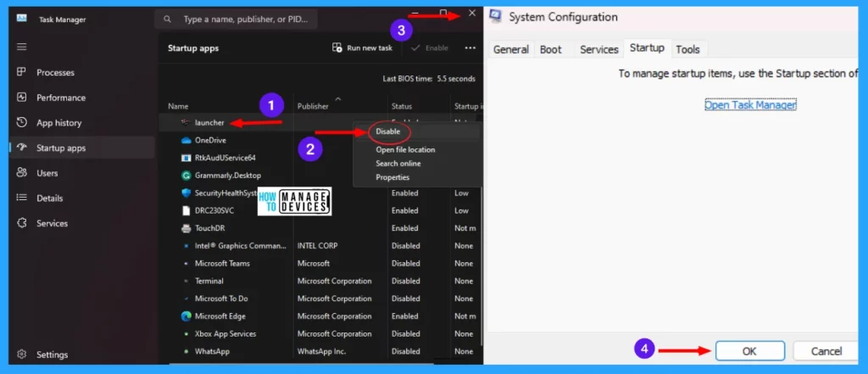The width and height of the screenshot is (868, 374).
Task: Sort by the Name column header
Action: tap(178, 106)
